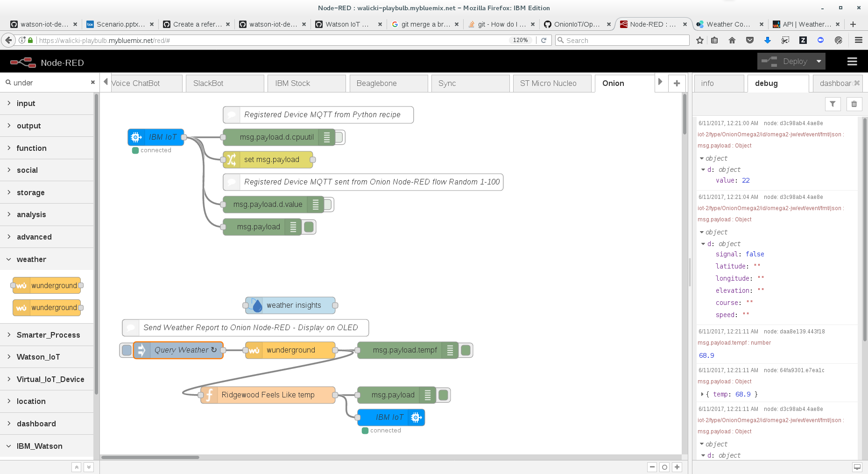Expand the { temp: 68.9 } debug object

(702, 395)
